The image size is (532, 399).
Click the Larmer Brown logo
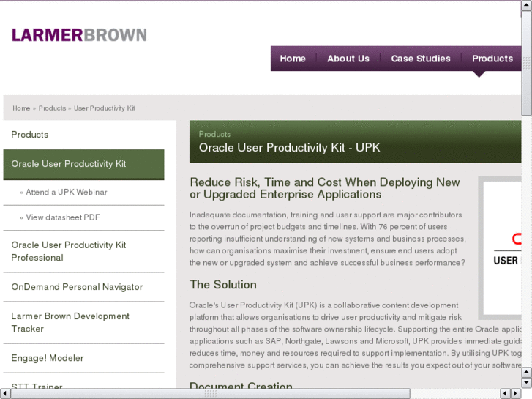pos(79,35)
